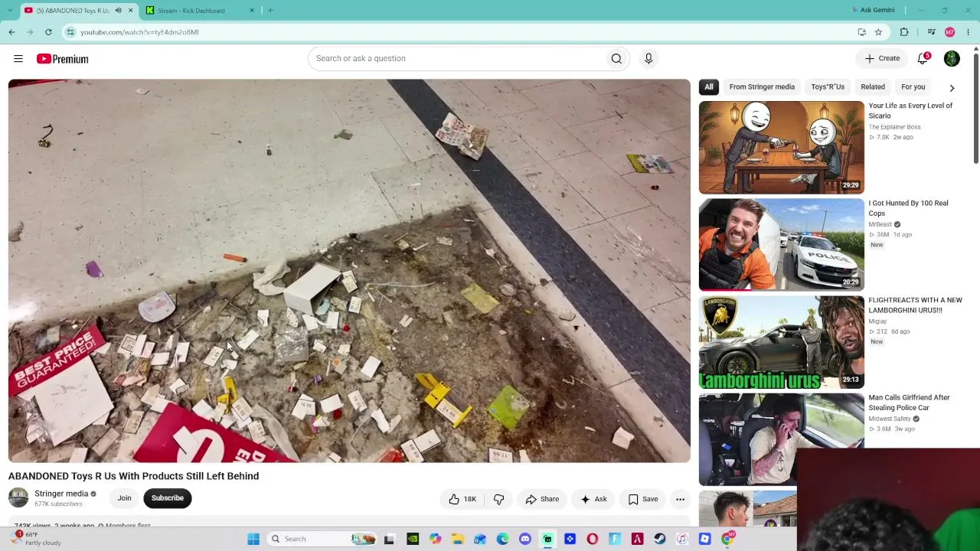Open 'Your Life as Every Level of Sicario' title
This screenshot has height=551, width=980.
coord(911,111)
